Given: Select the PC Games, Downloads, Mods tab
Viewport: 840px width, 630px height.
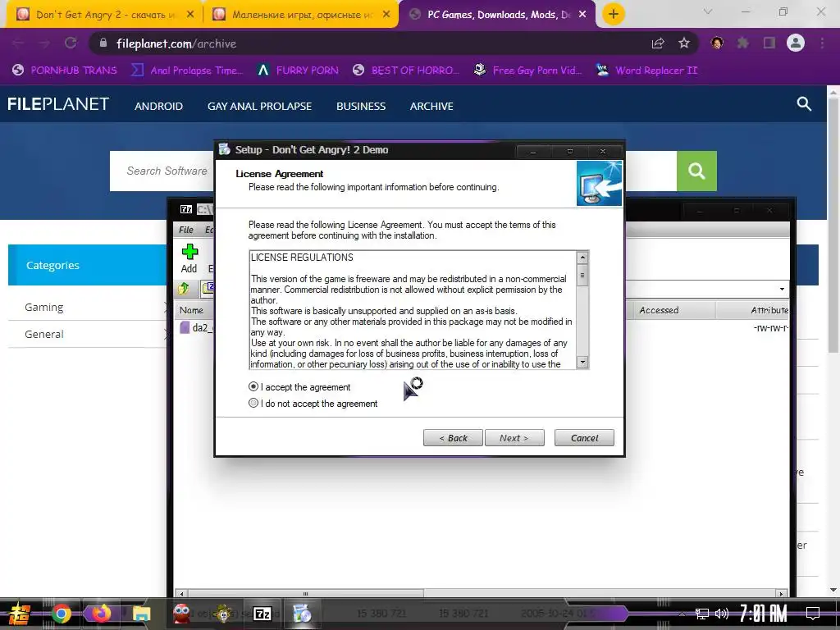Looking at the screenshot, I should pos(496,15).
